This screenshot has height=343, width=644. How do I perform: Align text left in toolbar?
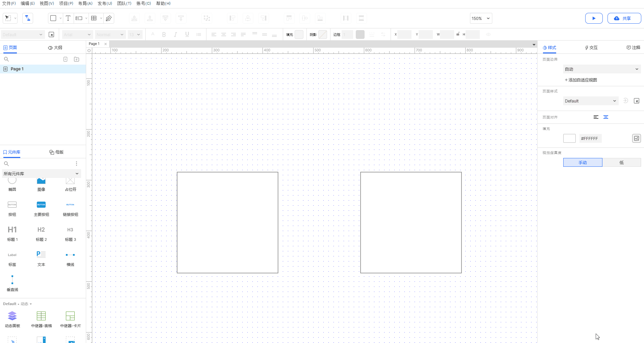click(x=214, y=35)
